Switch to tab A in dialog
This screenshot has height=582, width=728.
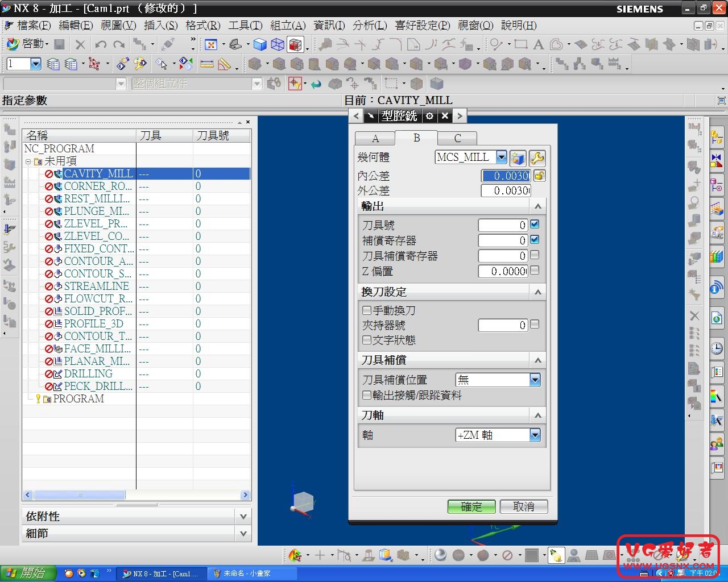pos(375,139)
